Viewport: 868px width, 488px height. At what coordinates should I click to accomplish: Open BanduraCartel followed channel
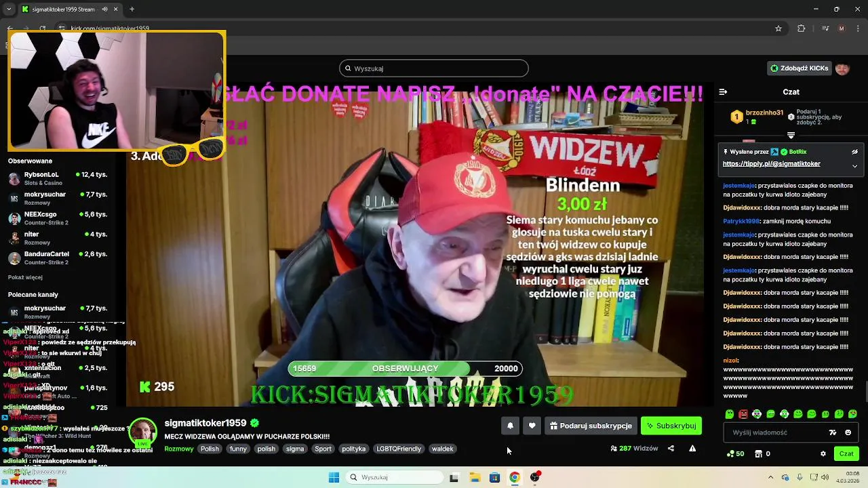58,258
